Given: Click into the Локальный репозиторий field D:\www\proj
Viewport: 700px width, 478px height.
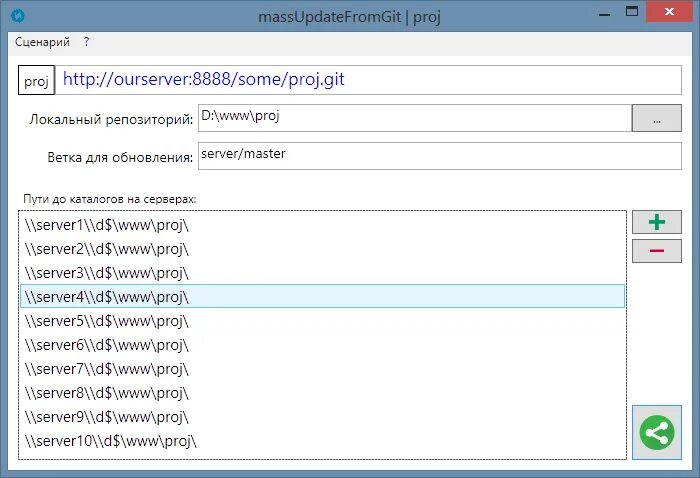Looking at the screenshot, I should coord(415,118).
